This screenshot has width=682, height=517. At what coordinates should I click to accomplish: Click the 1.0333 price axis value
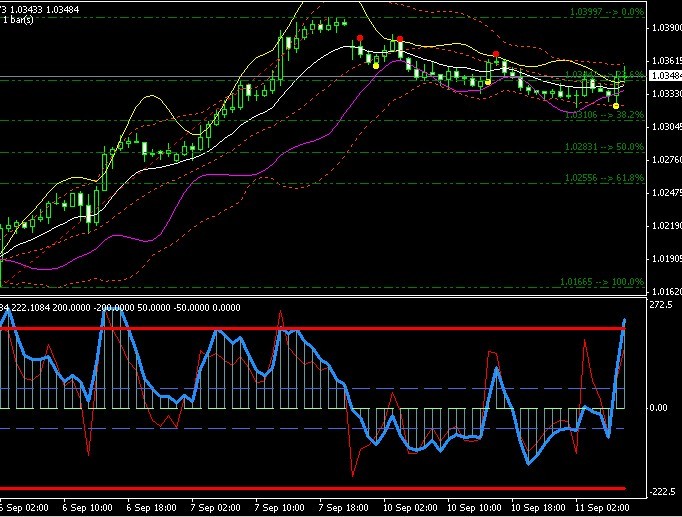pyautogui.click(x=666, y=93)
